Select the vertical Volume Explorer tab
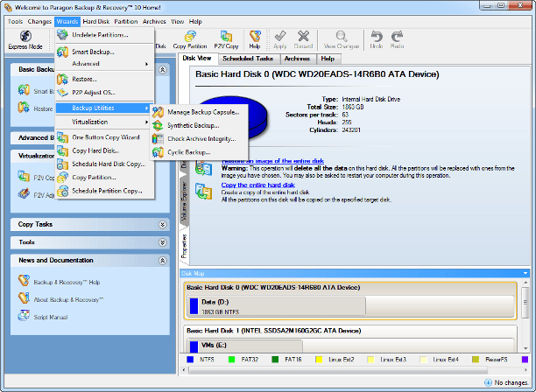Screen dimensions: 536x392 coord(184,201)
